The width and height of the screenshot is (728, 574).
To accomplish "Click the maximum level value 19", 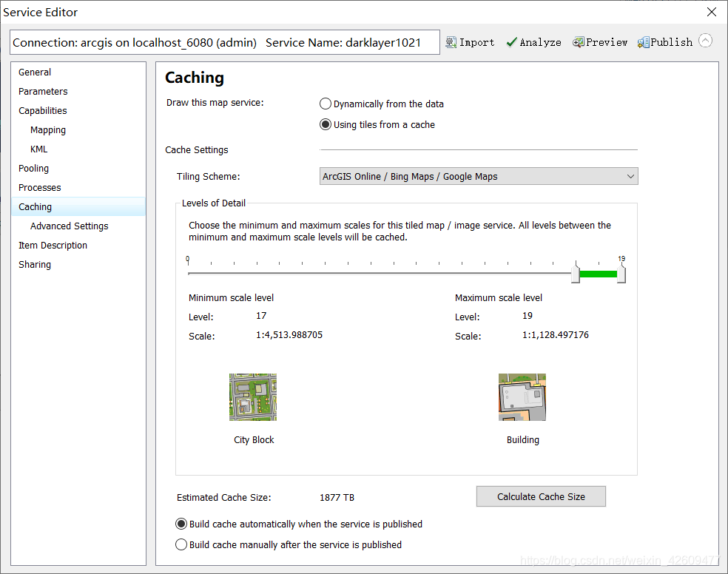I will pos(528,316).
